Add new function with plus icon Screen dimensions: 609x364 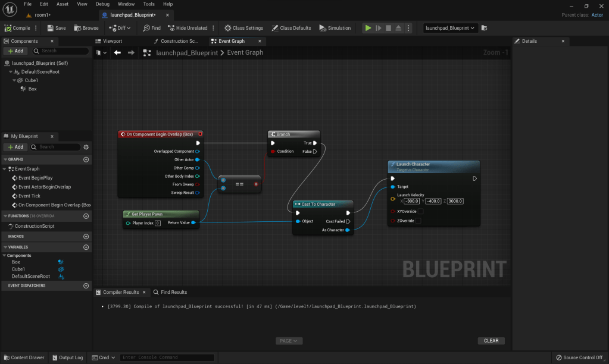tap(86, 216)
